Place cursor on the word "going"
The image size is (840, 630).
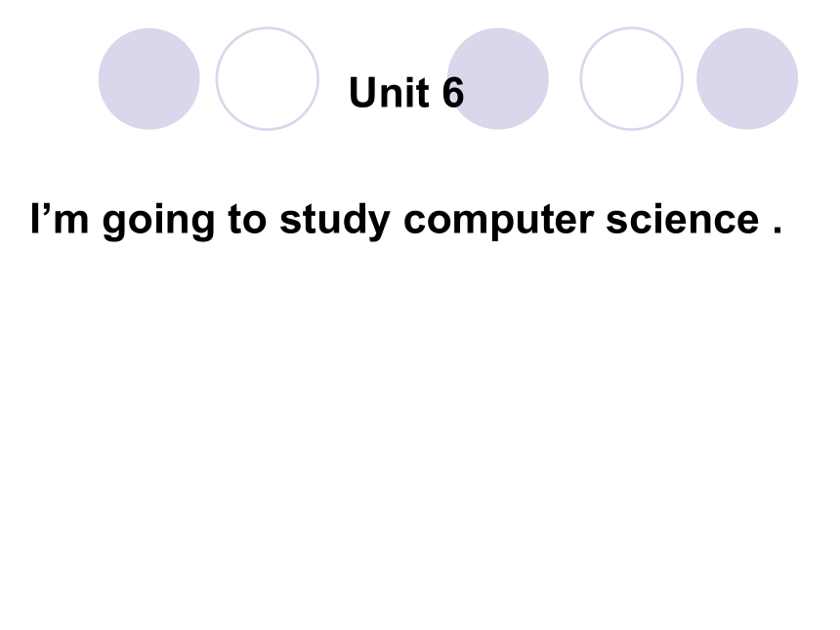click(x=158, y=222)
